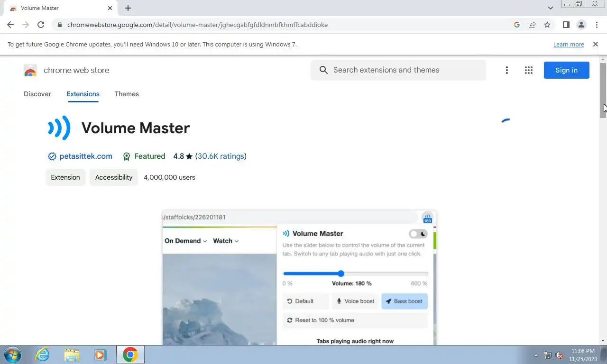Screen dimensions: 607x364
Task: Click the Share this page icon
Action: (532, 25)
